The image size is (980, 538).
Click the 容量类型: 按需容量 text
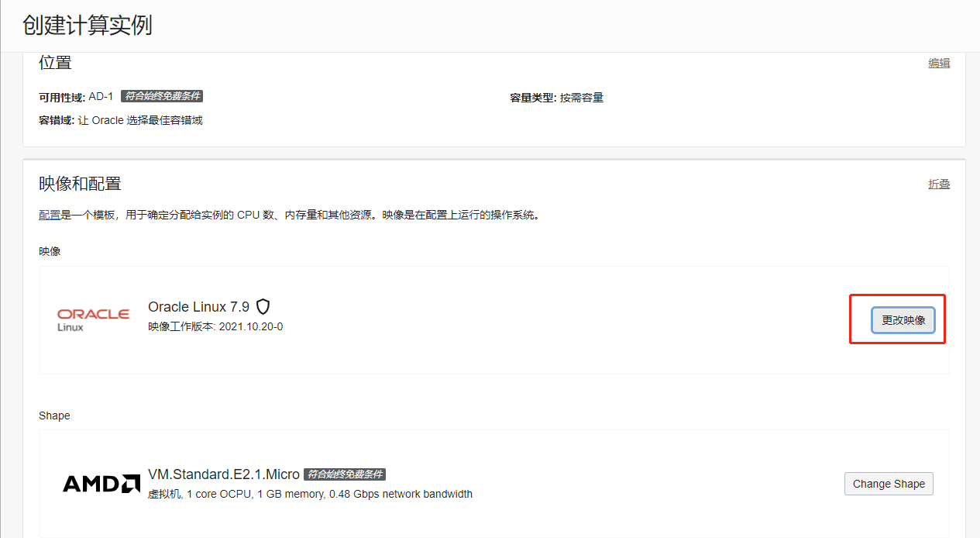[x=556, y=98]
